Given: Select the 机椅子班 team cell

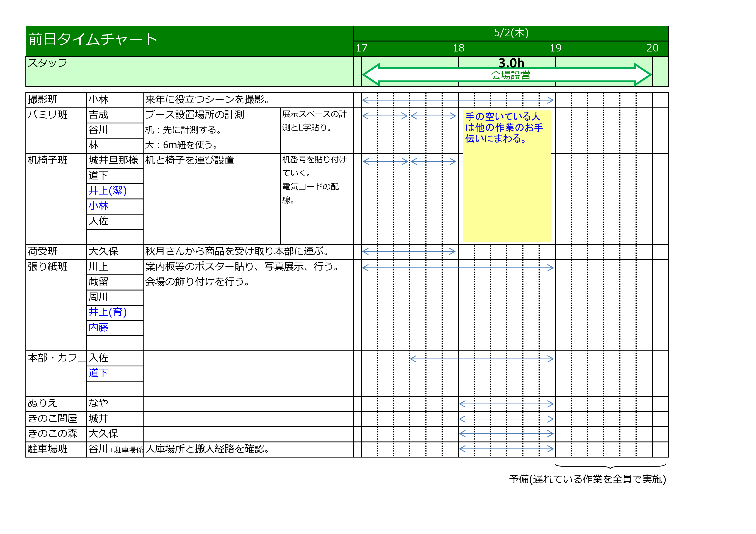Looking at the screenshot, I should [56, 199].
